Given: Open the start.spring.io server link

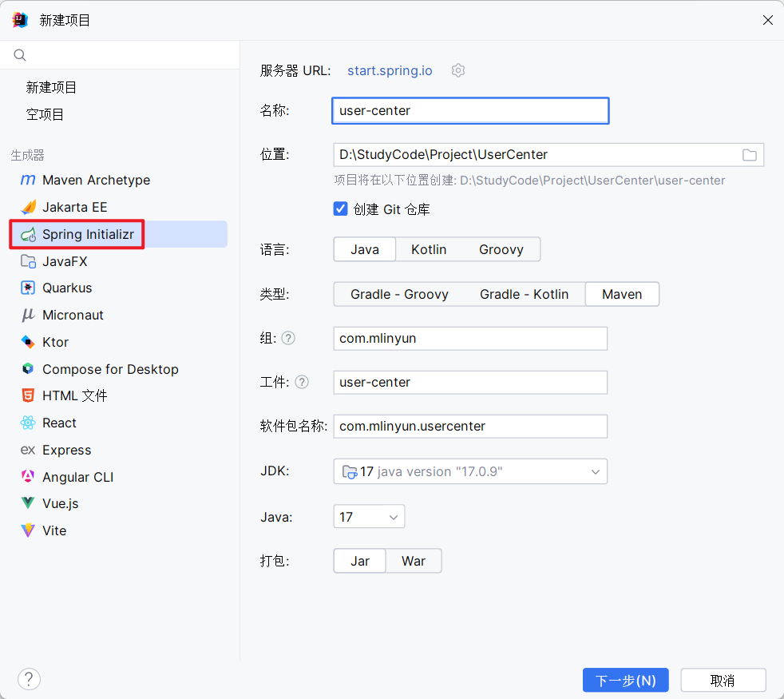Looking at the screenshot, I should click(390, 70).
